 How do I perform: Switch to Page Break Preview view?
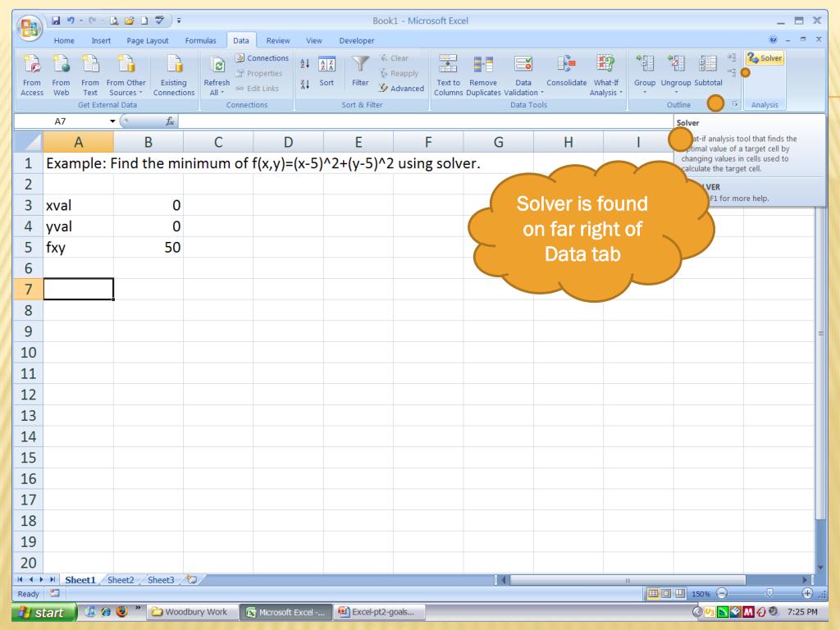coord(679,594)
